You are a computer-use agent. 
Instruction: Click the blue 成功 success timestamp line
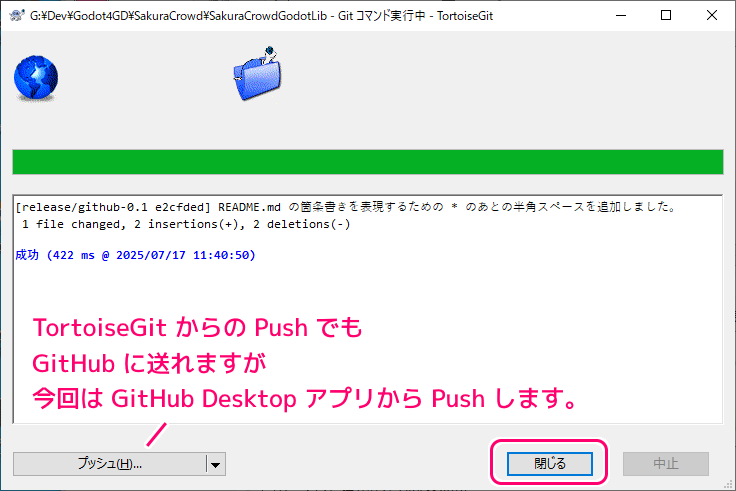pyautogui.click(x=136, y=255)
